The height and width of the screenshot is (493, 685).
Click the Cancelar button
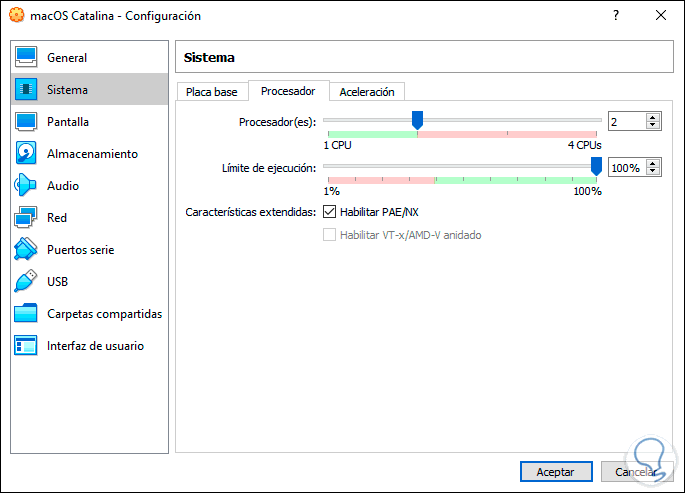[x=636, y=472]
